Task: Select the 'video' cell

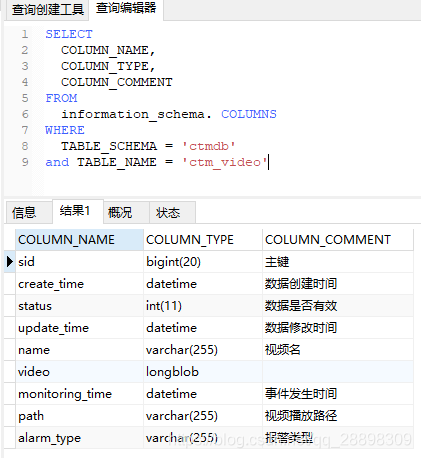Action: tap(80, 372)
